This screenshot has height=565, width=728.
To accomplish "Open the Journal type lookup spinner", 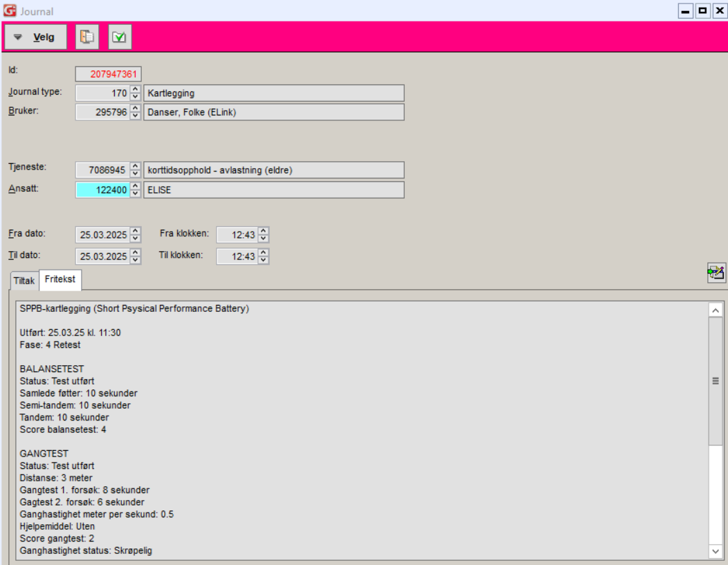I will click(x=136, y=93).
